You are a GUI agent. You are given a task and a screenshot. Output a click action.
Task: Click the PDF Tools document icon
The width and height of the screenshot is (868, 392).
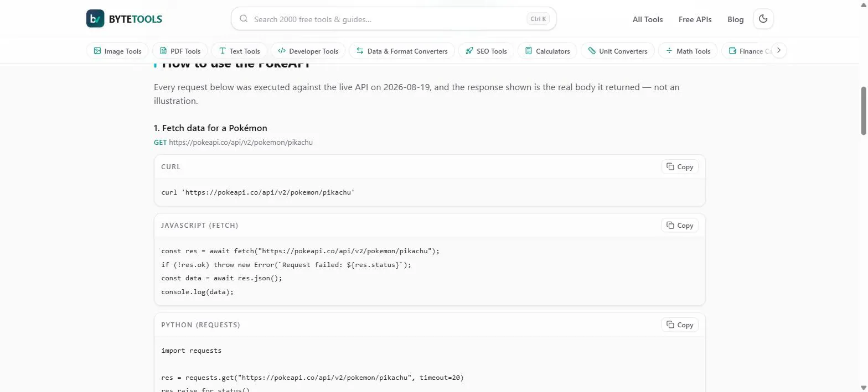(x=163, y=51)
